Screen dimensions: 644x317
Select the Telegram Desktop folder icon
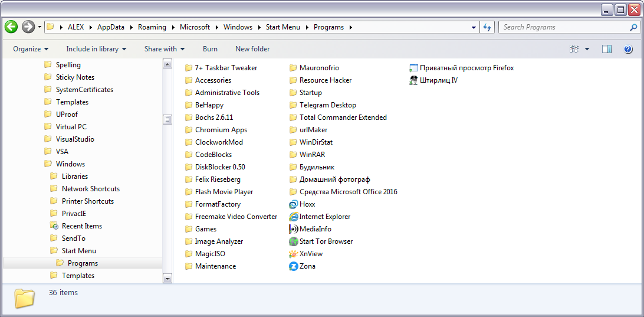(293, 105)
